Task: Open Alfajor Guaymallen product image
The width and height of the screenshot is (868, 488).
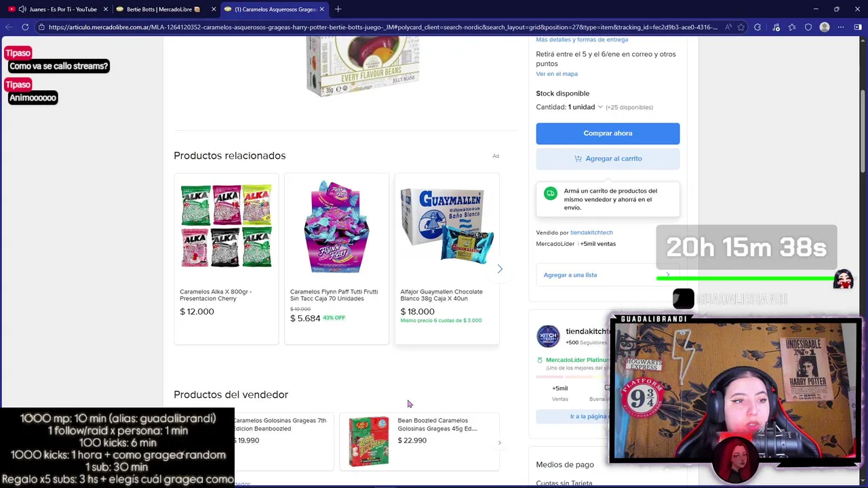Action: tap(447, 226)
